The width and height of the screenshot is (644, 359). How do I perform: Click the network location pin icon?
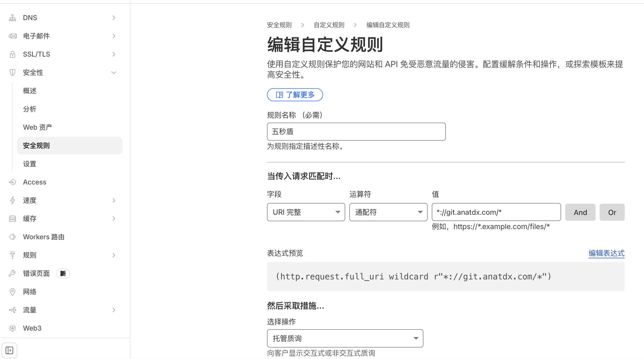(x=12, y=292)
